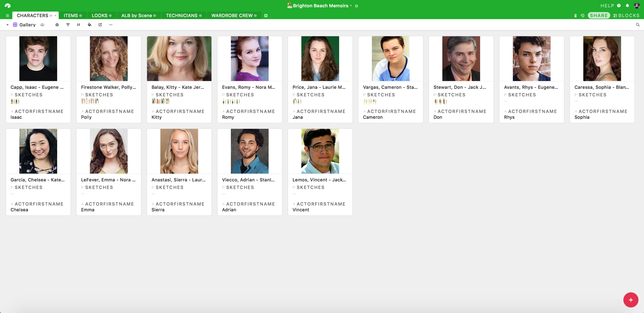
Task: Add a new table with plus tab
Action: [266, 16]
